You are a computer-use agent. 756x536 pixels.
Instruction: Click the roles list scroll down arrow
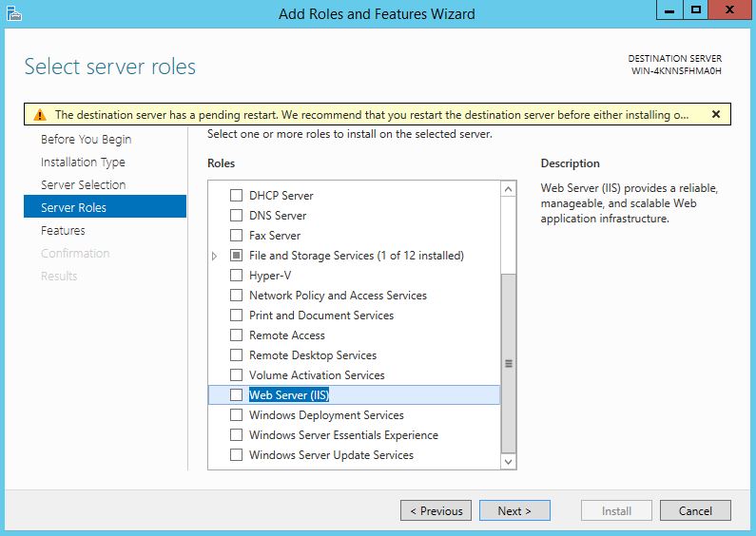point(508,461)
